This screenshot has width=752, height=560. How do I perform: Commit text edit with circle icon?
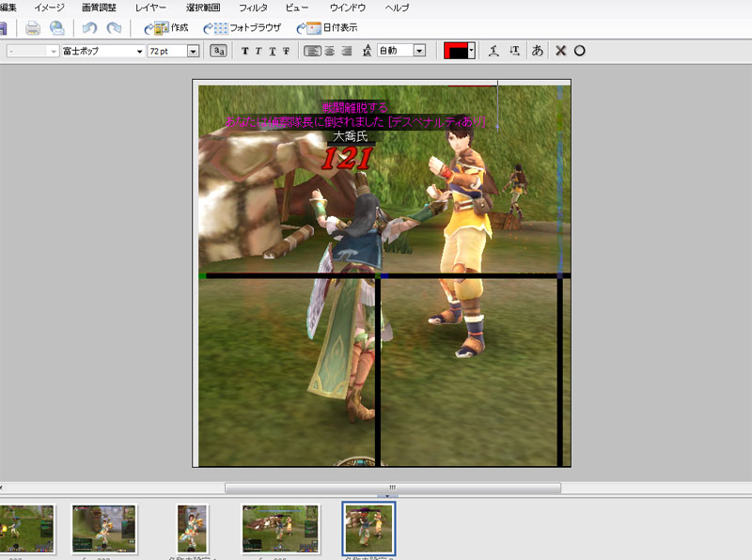(579, 51)
